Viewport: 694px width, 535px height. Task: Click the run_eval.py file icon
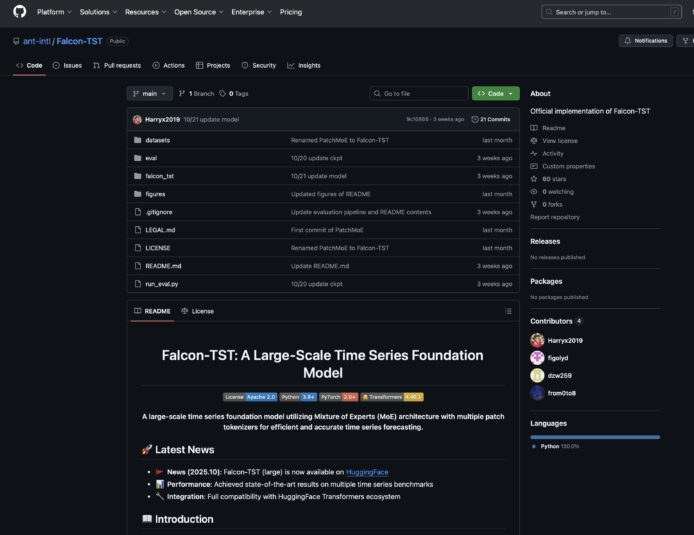point(138,284)
